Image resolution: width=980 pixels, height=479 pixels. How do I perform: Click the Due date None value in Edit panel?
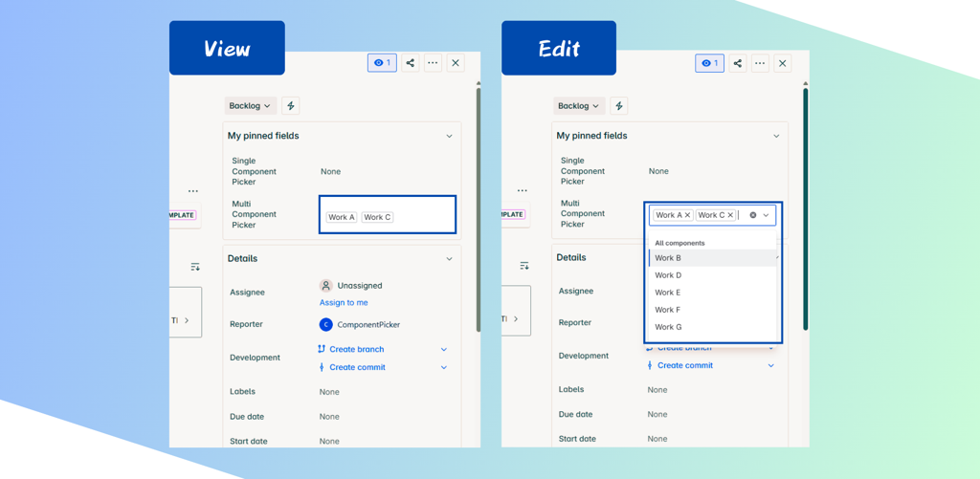(x=657, y=415)
